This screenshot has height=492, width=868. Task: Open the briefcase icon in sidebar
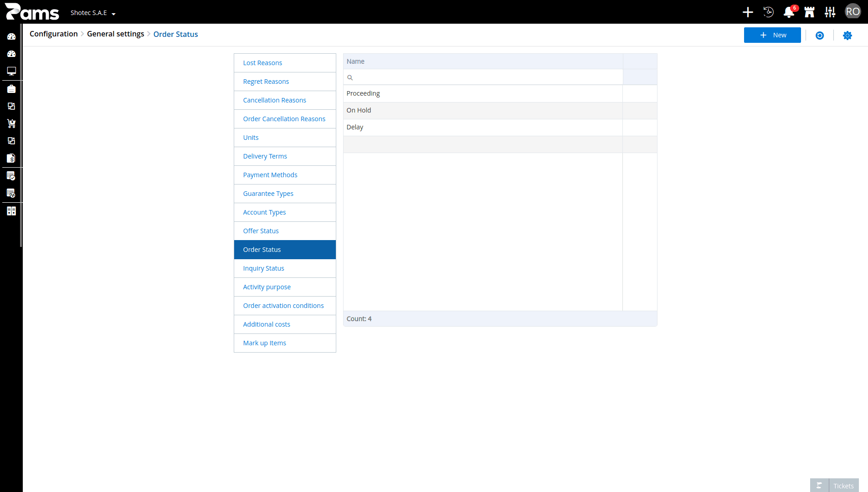(11, 89)
